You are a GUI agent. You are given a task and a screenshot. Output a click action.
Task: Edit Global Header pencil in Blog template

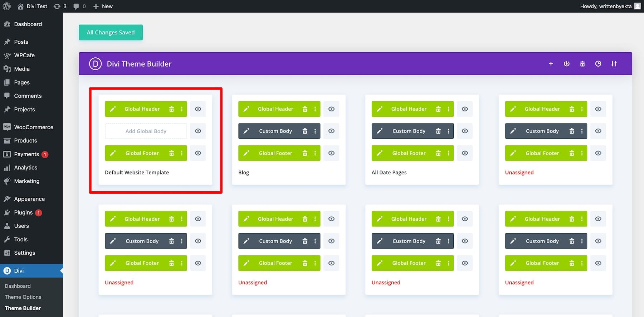click(246, 109)
